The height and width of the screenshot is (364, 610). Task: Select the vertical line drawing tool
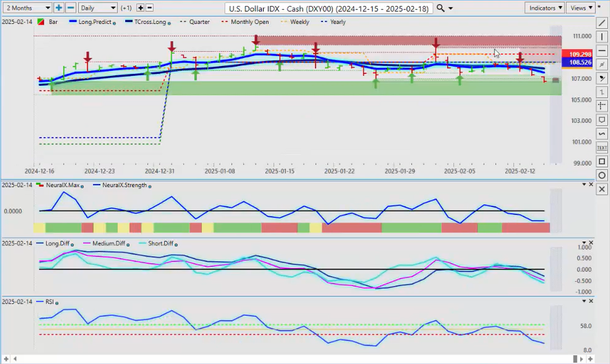pyautogui.click(x=601, y=36)
